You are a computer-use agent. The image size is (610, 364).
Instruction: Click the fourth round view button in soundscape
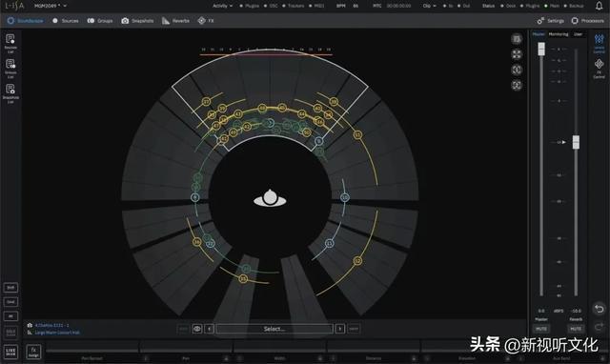click(517, 85)
